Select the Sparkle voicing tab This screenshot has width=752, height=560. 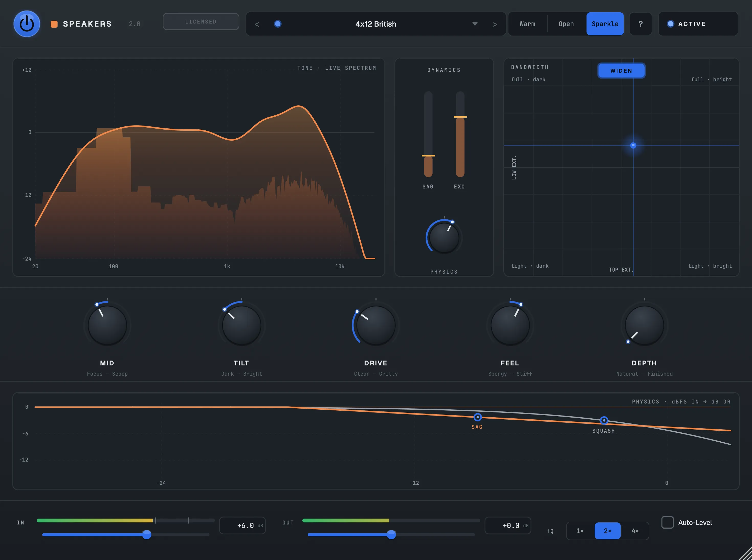tap(605, 24)
